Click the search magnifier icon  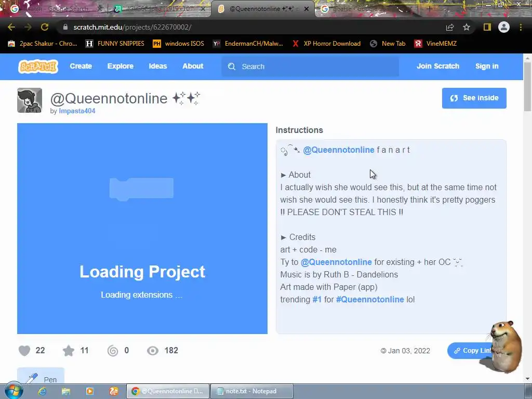[x=232, y=66]
